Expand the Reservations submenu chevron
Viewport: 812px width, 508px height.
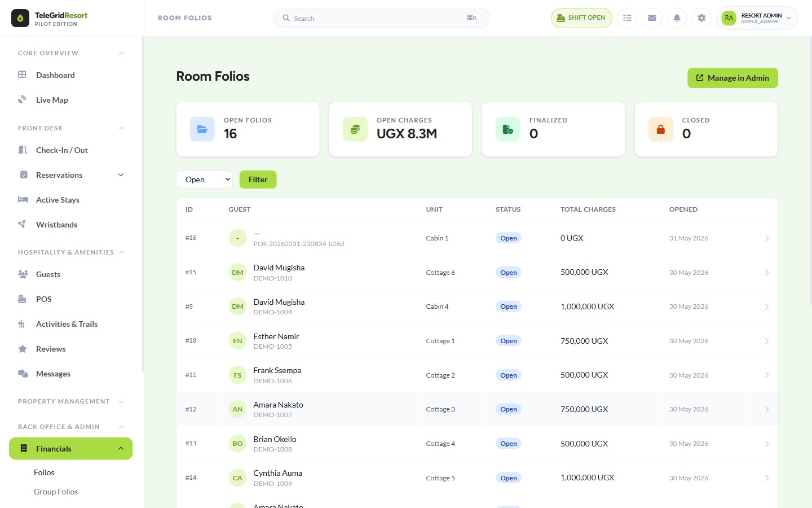click(x=121, y=175)
